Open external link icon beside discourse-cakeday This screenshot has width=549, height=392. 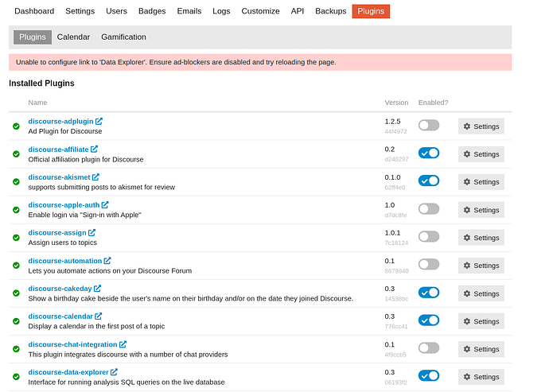click(x=97, y=289)
